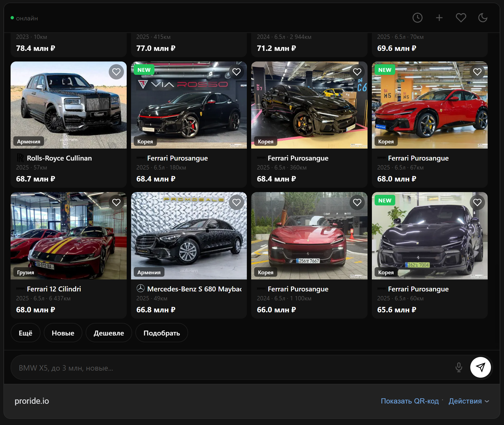Click the specs '2024 · 6.5л · 1 100км'
This screenshot has height=425, width=504.
pyautogui.click(x=284, y=298)
